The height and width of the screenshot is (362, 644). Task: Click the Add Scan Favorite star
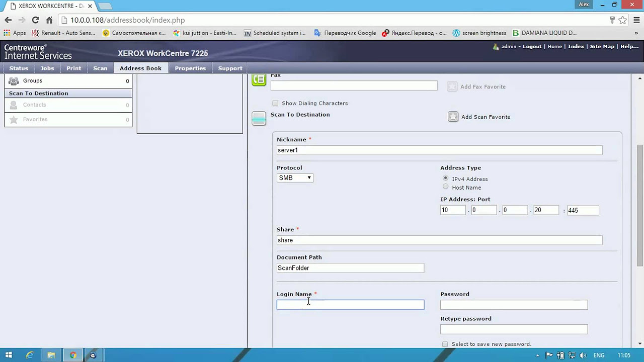click(453, 117)
